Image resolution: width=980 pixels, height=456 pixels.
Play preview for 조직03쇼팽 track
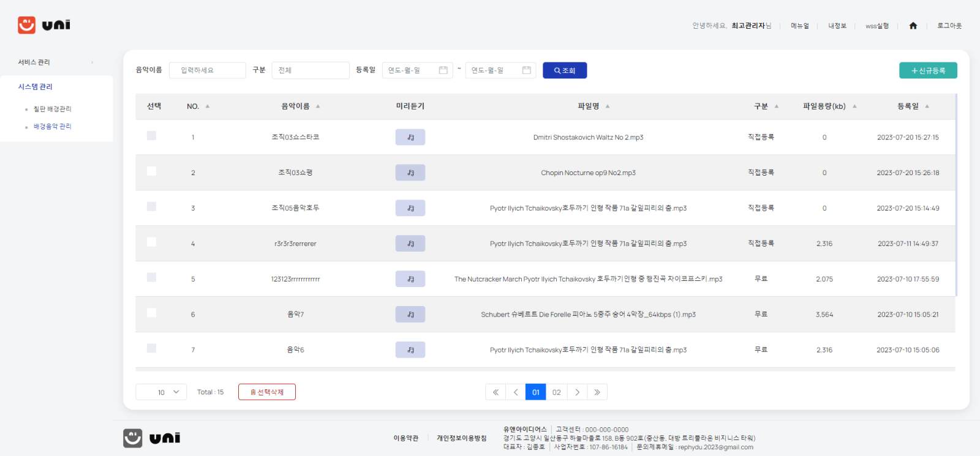410,173
